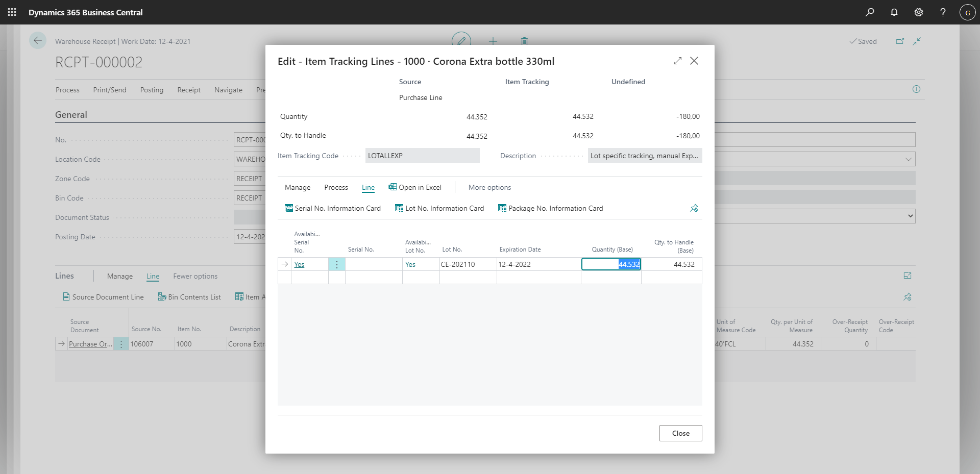Click the Serial No. cell in first row

click(374, 264)
